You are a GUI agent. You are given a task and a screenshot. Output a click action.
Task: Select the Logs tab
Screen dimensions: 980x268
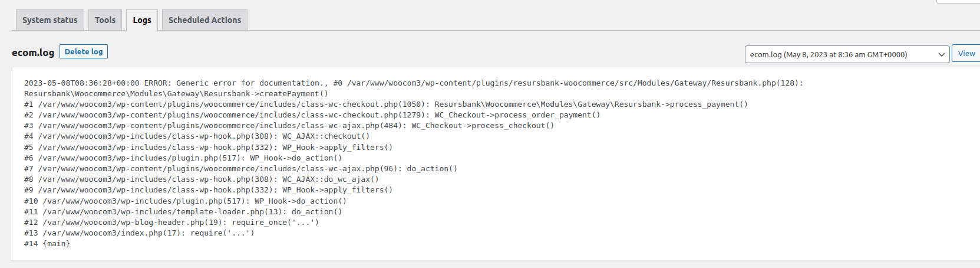(142, 20)
